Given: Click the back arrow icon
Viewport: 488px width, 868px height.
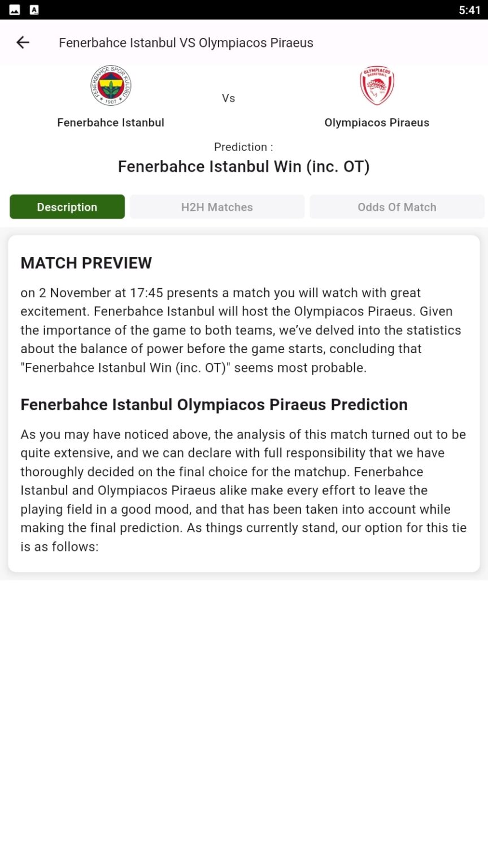Looking at the screenshot, I should click(23, 42).
